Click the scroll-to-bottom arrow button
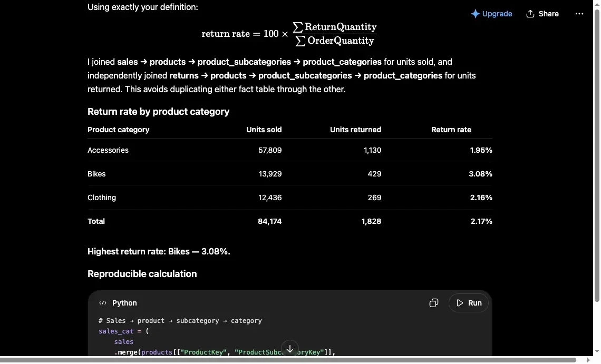 click(x=290, y=349)
